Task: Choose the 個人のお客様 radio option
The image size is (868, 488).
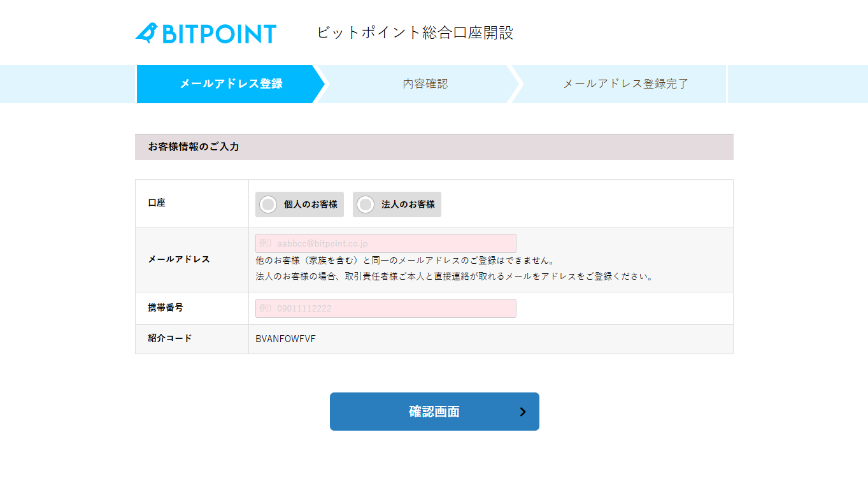Action: tap(269, 205)
